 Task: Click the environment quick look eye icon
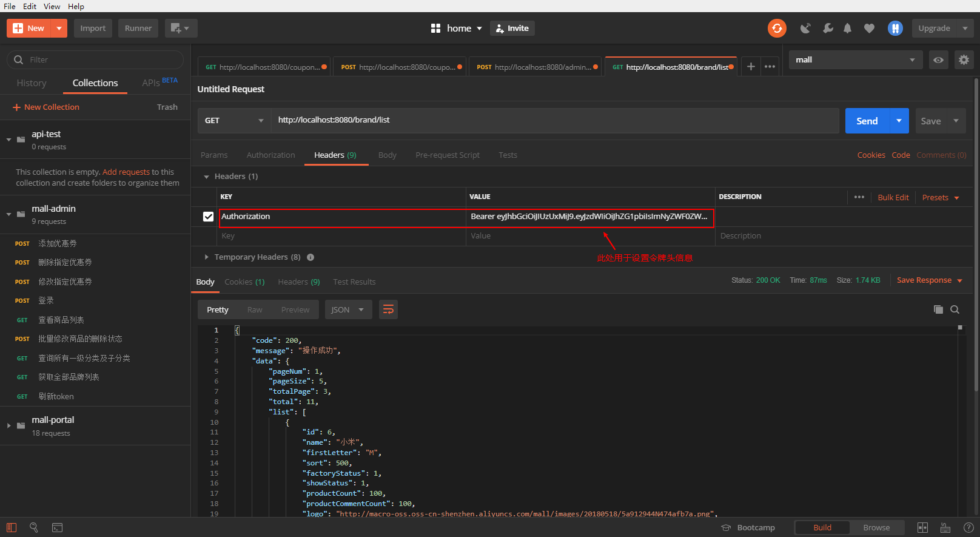tap(938, 59)
